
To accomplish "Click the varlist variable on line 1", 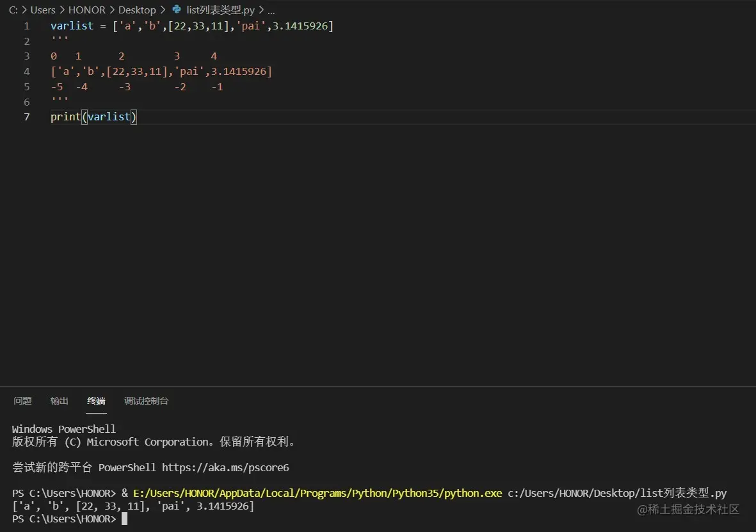I will [72, 26].
